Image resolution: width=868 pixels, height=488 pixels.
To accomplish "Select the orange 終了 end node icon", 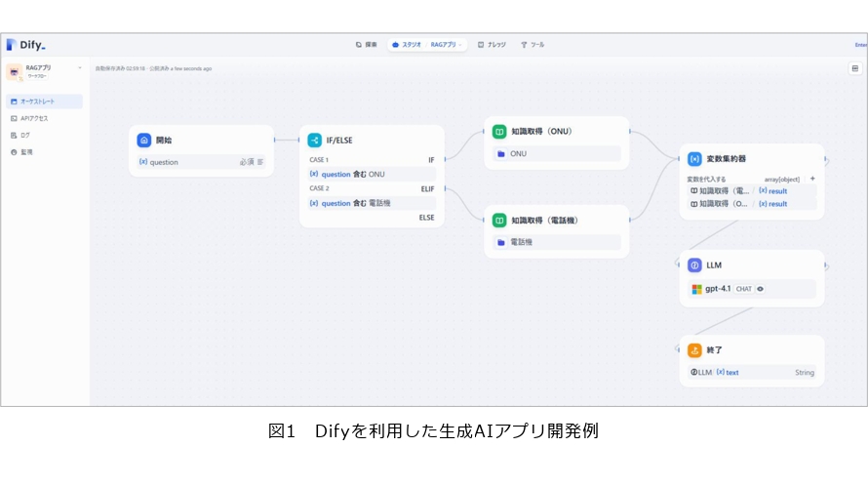I will 694,350.
